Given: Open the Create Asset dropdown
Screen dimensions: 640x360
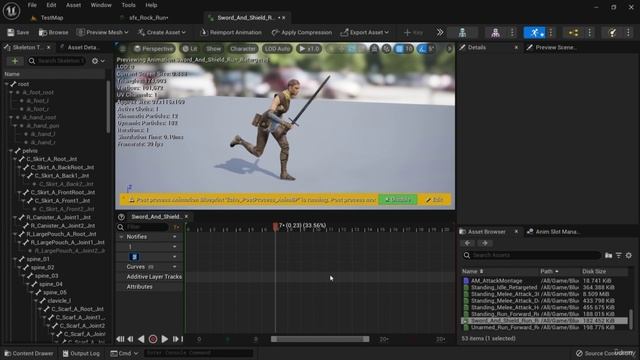Looking at the screenshot, I should coord(162,32).
